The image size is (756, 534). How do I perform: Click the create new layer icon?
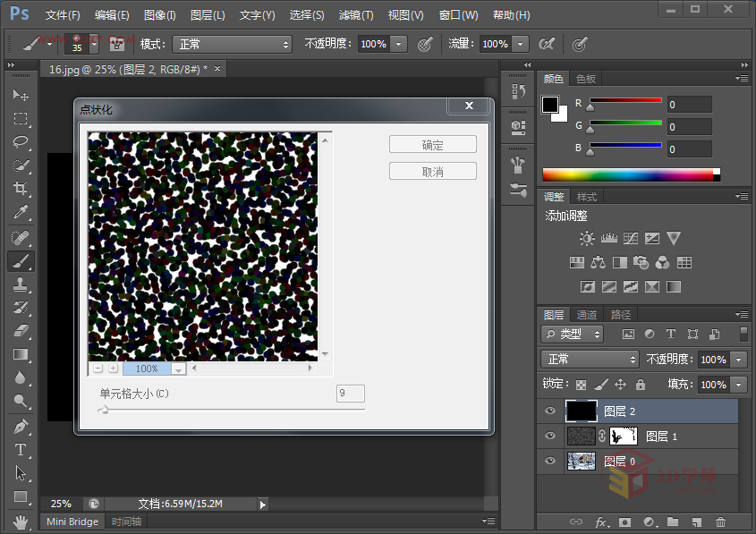pyautogui.click(x=696, y=521)
